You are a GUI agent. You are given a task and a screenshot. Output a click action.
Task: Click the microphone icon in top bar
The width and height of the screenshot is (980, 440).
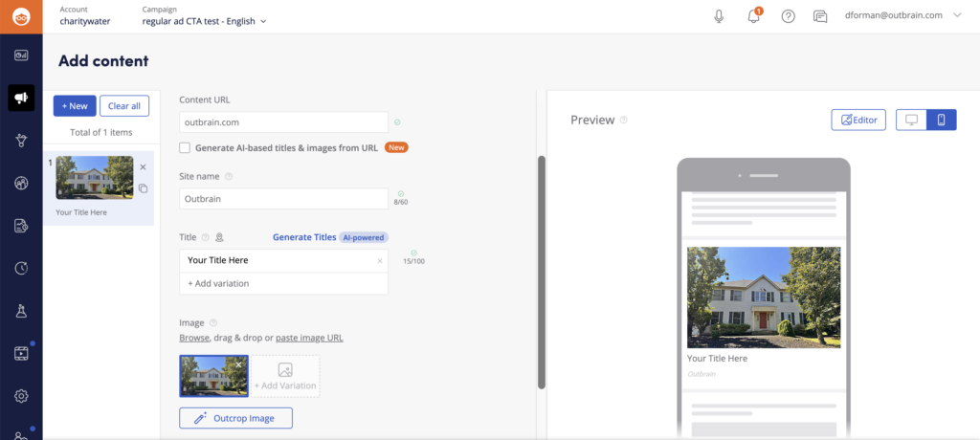[x=719, y=16]
